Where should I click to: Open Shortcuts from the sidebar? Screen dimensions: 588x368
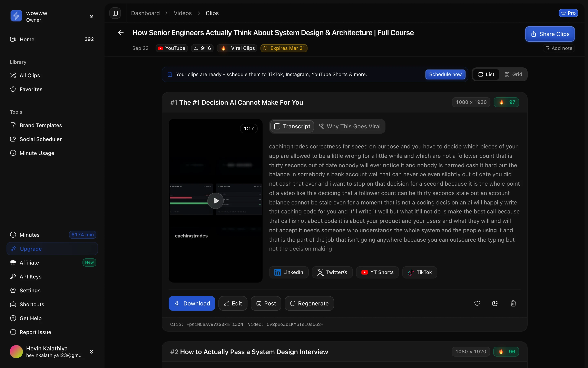click(x=52, y=304)
